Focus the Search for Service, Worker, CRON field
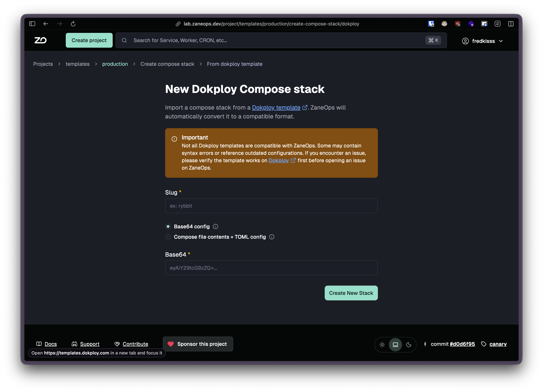The height and width of the screenshot is (392, 543). pos(281,40)
